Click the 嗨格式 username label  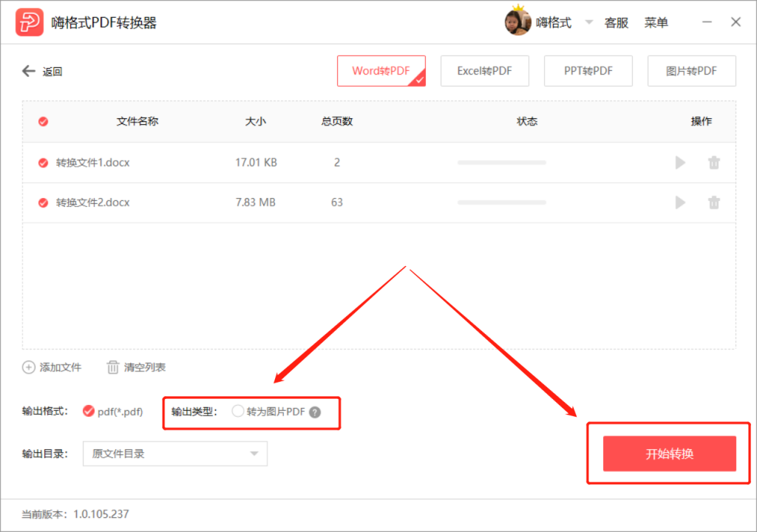(x=554, y=23)
